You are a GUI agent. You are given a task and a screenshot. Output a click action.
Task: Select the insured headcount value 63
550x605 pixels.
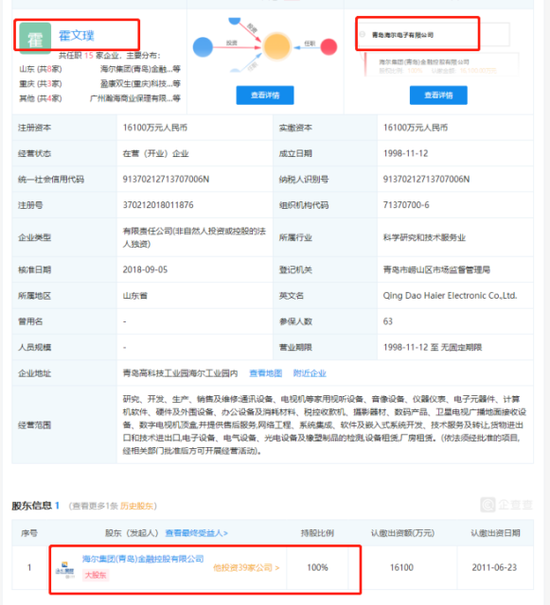(388, 321)
